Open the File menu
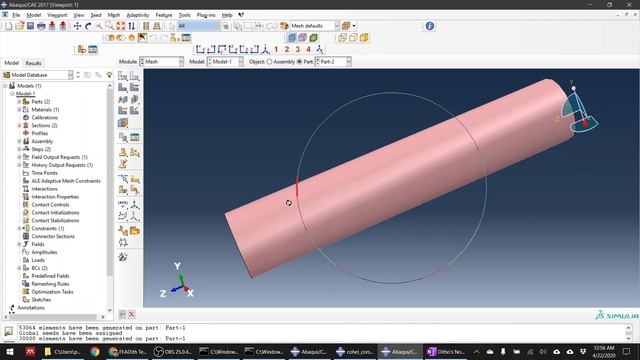 click(x=16, y=15)
